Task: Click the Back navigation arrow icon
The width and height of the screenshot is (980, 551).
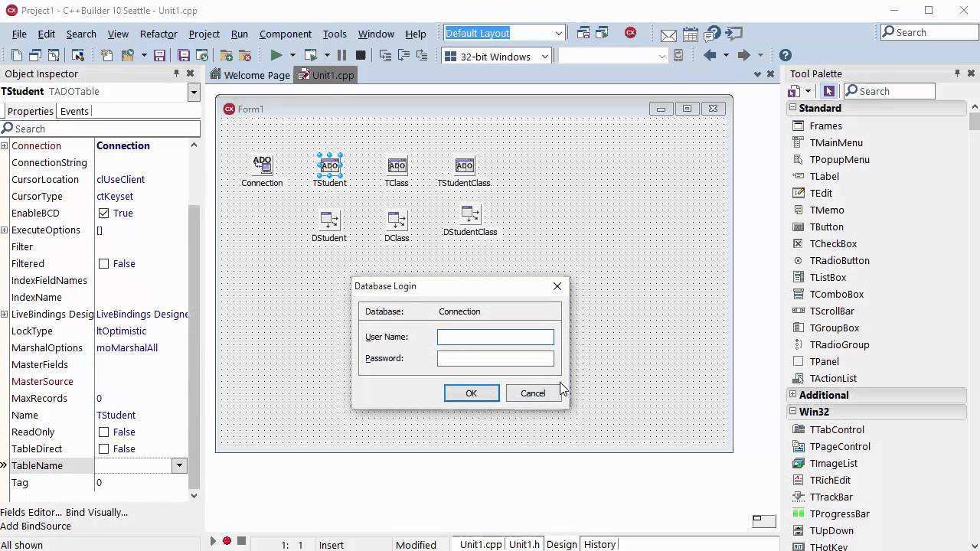Action: (710, 55)
